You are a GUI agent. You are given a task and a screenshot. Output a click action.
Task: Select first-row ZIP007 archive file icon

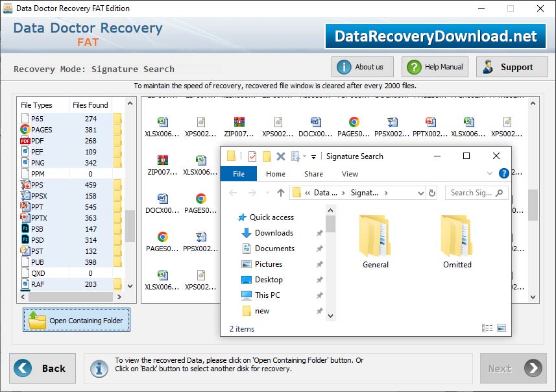point(239,122)
